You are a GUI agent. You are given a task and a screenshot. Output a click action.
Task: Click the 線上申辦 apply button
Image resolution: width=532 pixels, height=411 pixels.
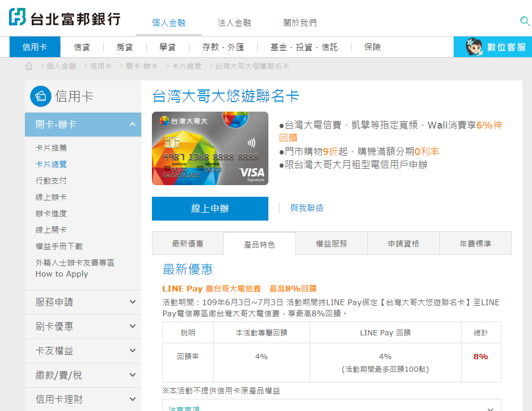(210, 208)
